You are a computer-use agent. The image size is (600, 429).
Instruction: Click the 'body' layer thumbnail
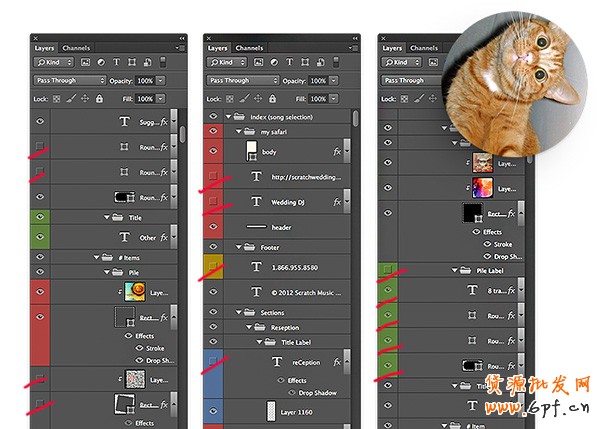252,152
